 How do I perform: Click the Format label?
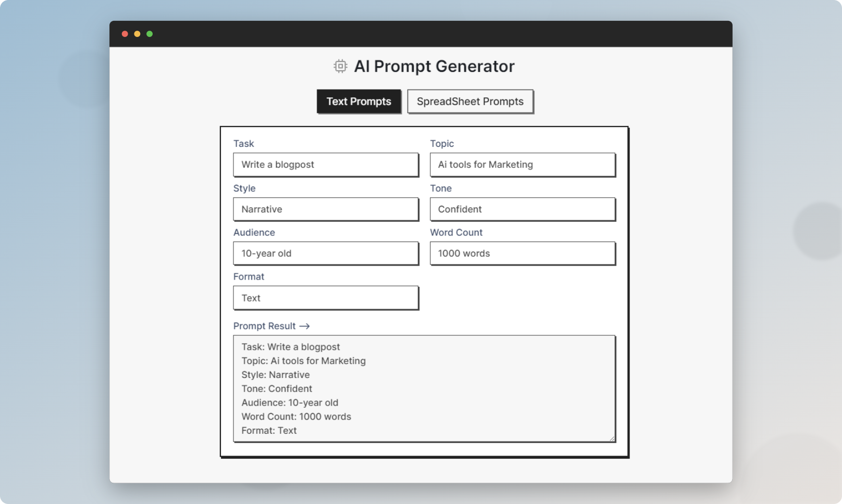(x=249, y=277)
